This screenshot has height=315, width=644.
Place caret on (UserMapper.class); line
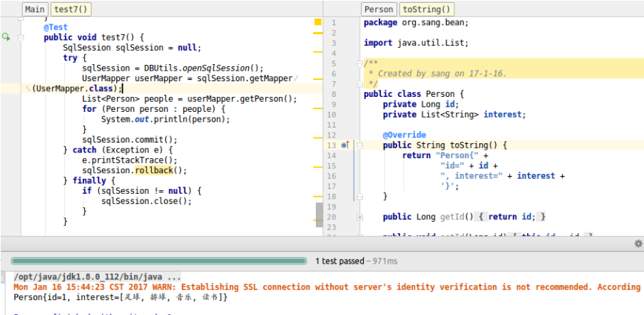77,88
